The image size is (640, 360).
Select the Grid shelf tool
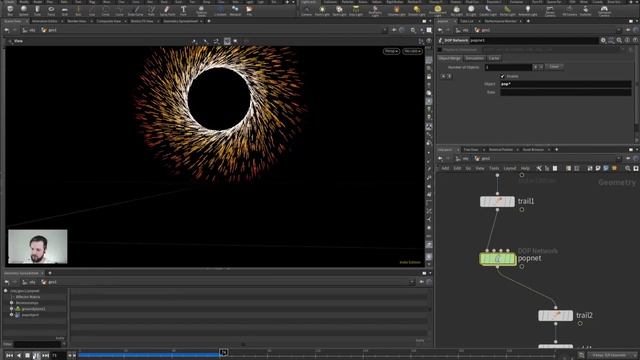(x=64, y=10)
